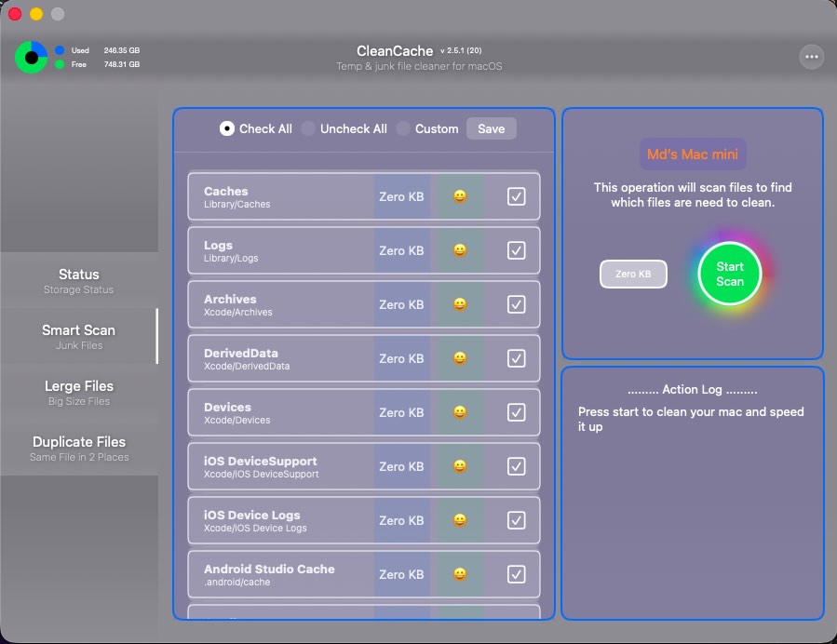Click the .android/cache path text
The width and height of the screenshot is (837, 644).
tap(237, 582)
